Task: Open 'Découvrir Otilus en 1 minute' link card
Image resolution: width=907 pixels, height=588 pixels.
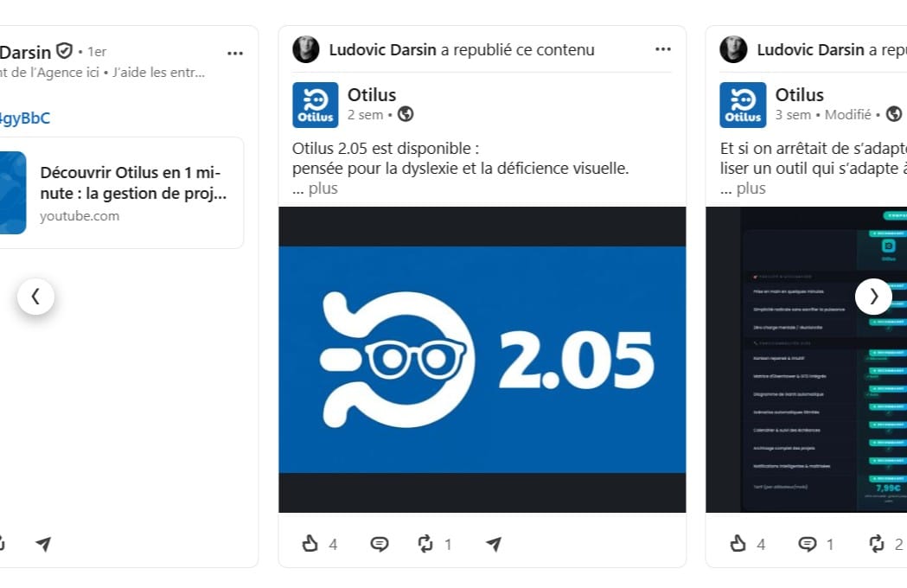Action: pos(121,193)
